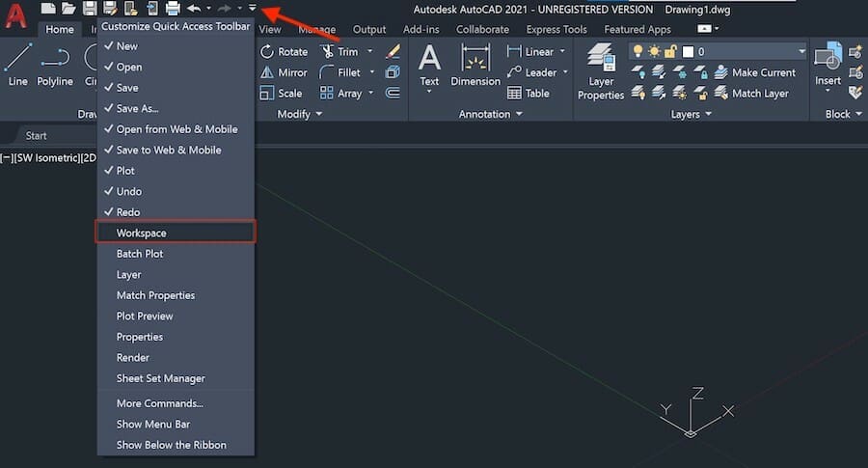Open the Express Tools ribbon tab
Image resolution: width=868 pixels, height=468 pixels.
[556, 29]
